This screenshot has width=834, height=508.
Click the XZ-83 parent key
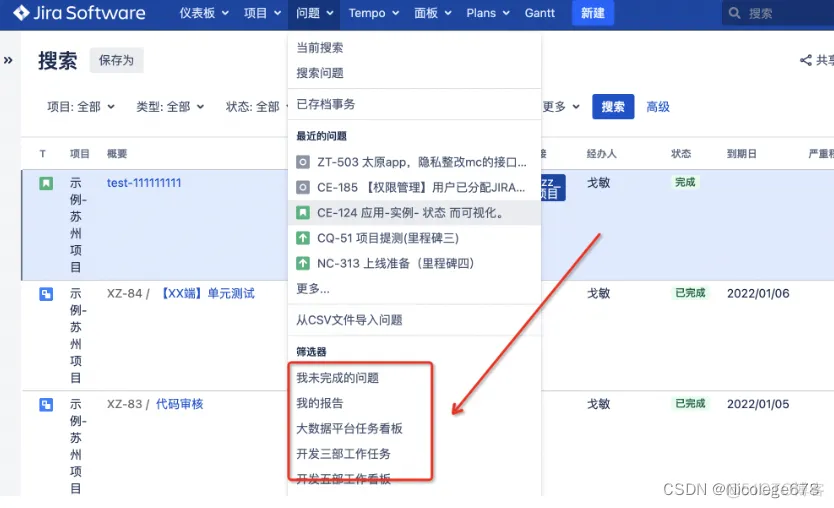pos(124,404)
